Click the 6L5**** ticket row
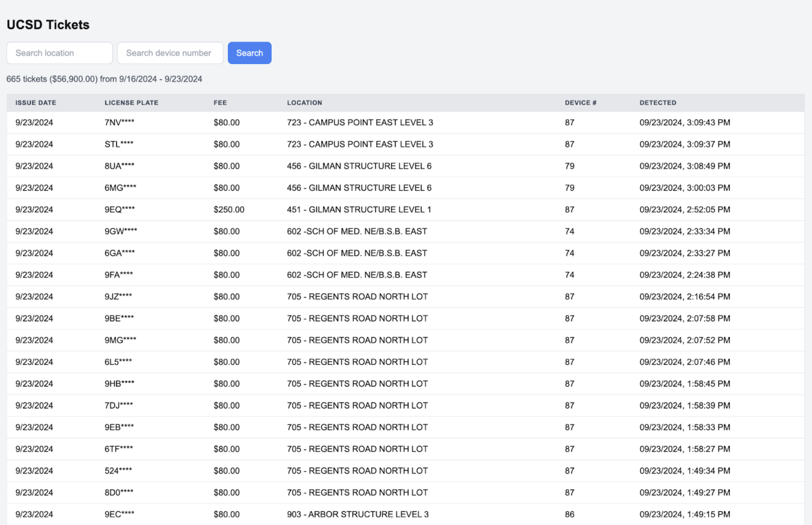 click(x=357, y=362)
